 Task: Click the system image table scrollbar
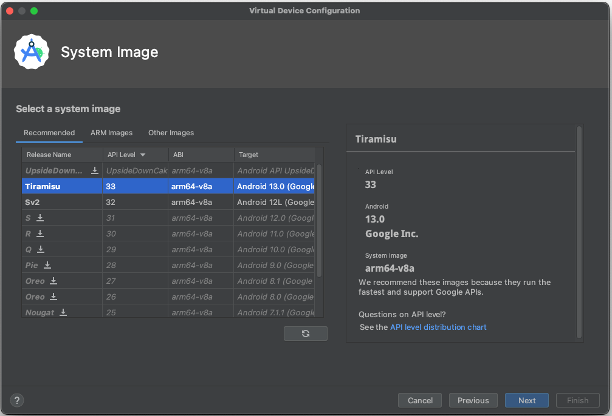click(x=319, y=220)
